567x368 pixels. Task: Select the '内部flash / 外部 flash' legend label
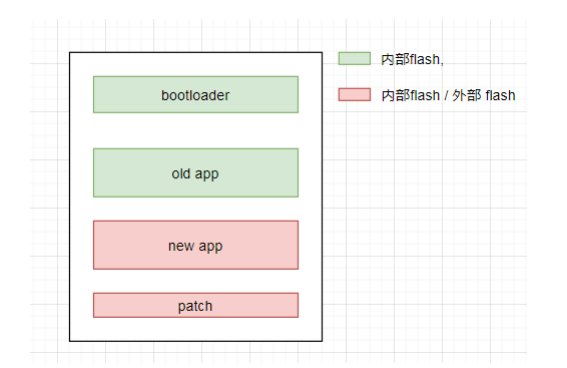[x=448, y=95]
